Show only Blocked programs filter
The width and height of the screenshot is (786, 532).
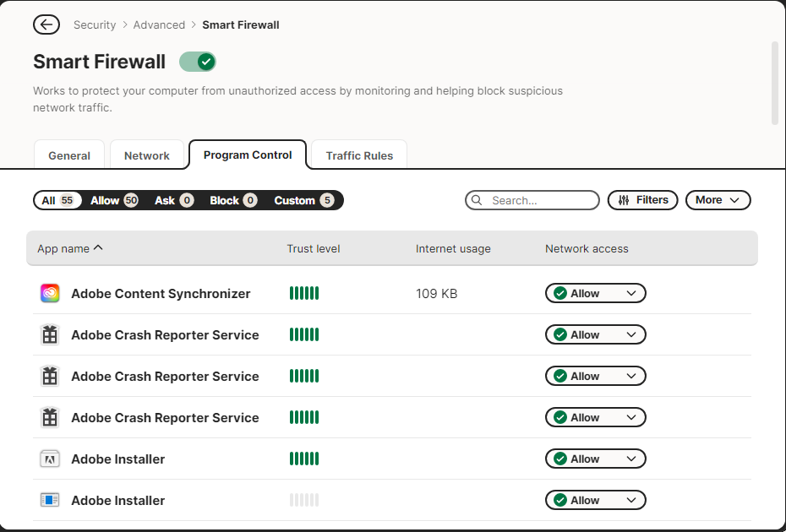(233, 200)
